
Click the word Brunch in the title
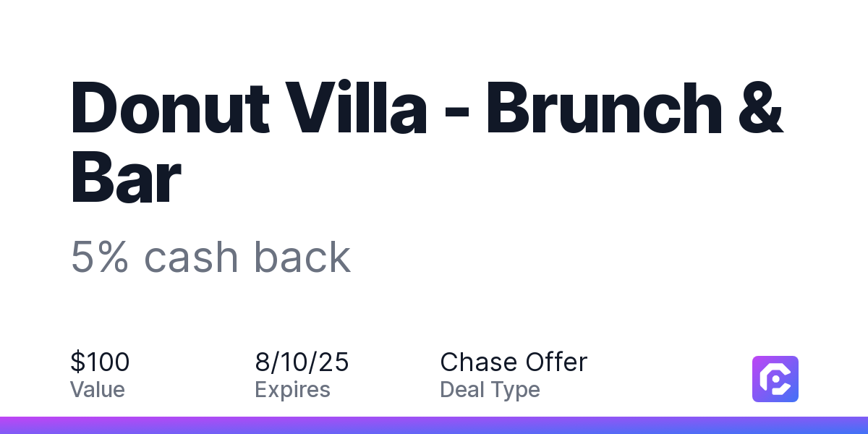[603, 109]
